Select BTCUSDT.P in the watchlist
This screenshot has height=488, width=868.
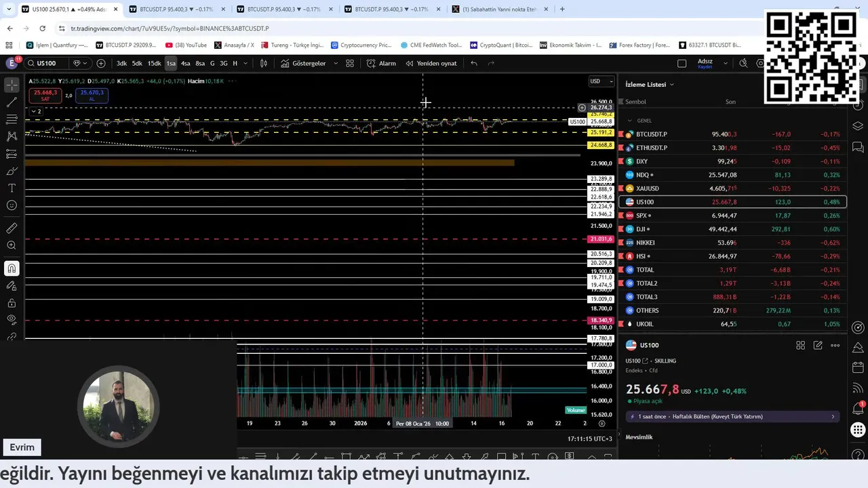point(732,134)
